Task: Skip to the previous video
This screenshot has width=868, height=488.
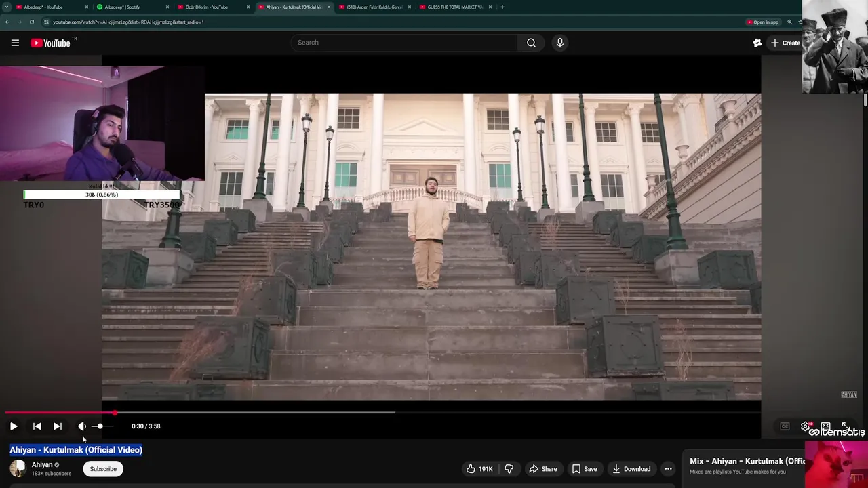Action: coord(37,426)
